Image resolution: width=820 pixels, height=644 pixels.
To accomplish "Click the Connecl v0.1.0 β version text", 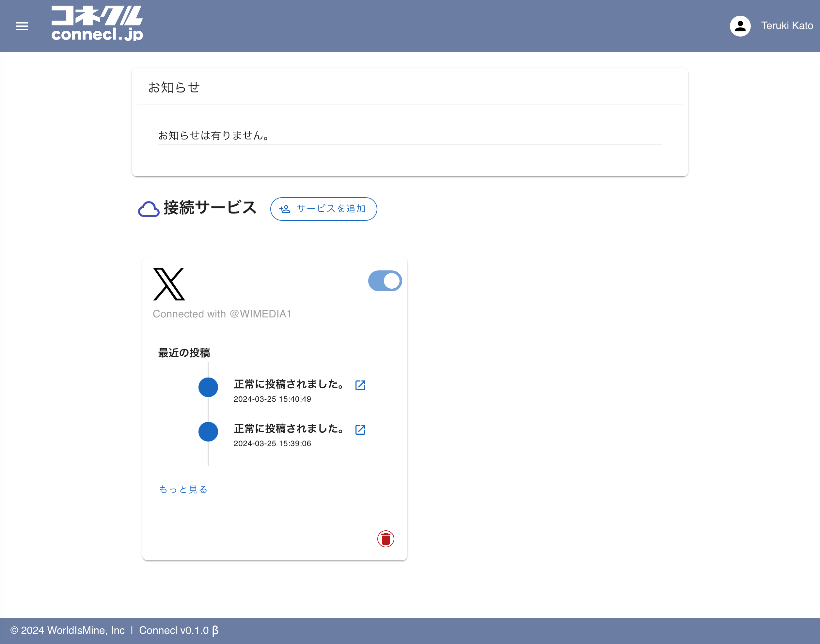I will click(179, 630).
